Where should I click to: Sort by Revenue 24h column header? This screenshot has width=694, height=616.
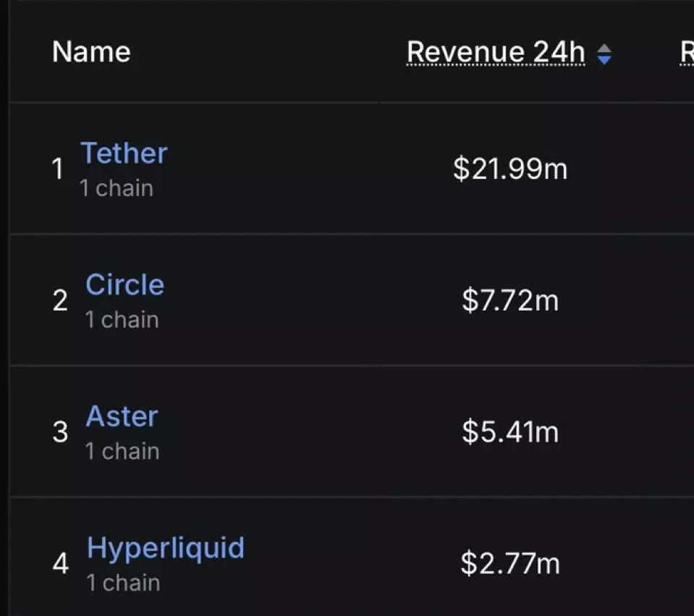[496, 52]
